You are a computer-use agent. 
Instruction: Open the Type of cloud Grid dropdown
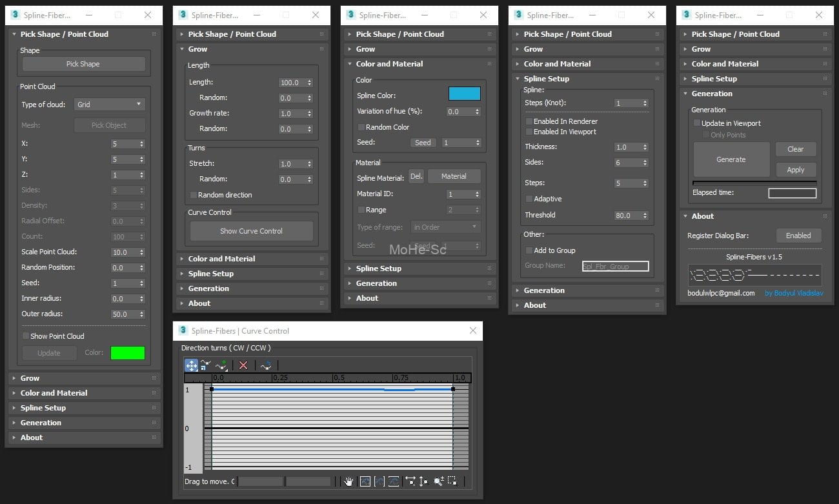click(109, 105)
